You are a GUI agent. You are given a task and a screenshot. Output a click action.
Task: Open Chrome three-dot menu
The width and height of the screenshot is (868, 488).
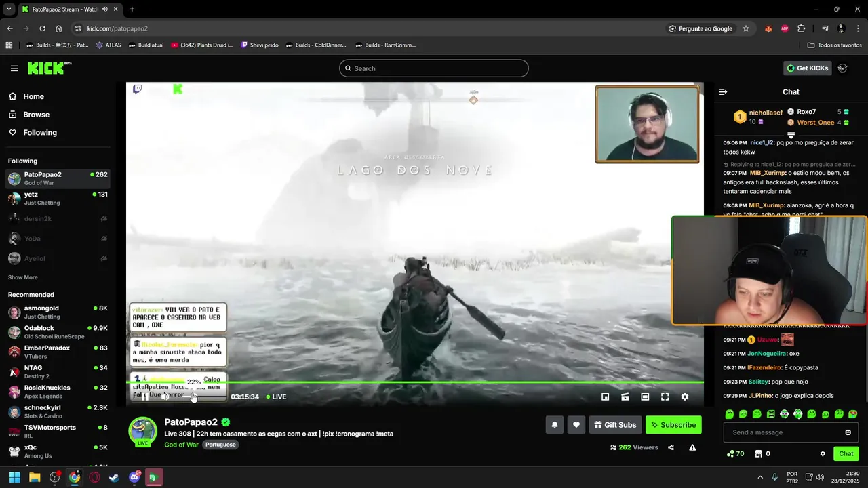click(859, 28)
